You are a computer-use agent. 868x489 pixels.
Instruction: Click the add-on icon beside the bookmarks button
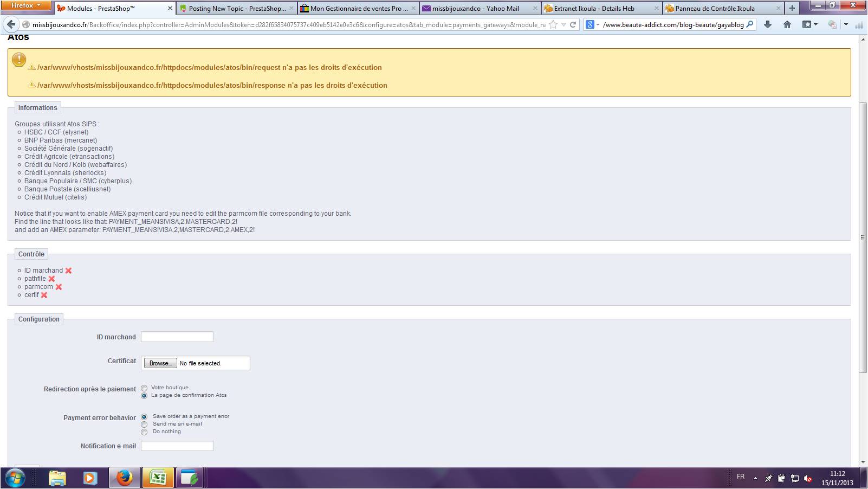tap(832, 24)
